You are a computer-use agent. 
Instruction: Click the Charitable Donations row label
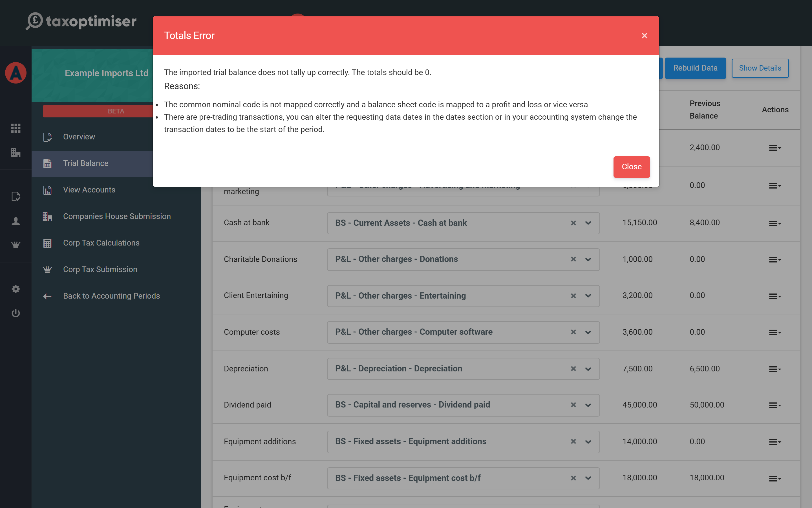pyautogui.click(x=261, y=259)
